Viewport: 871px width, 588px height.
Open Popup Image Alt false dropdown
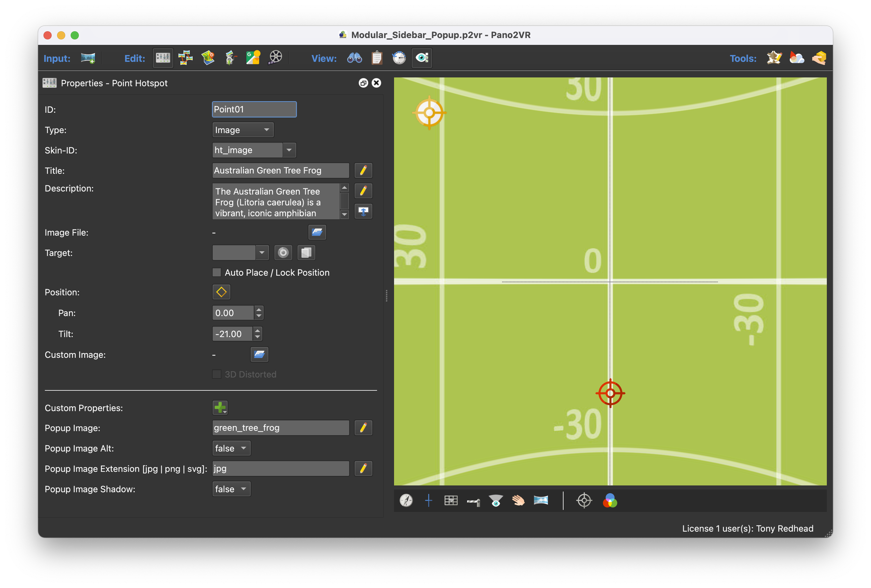coord(231,448)
